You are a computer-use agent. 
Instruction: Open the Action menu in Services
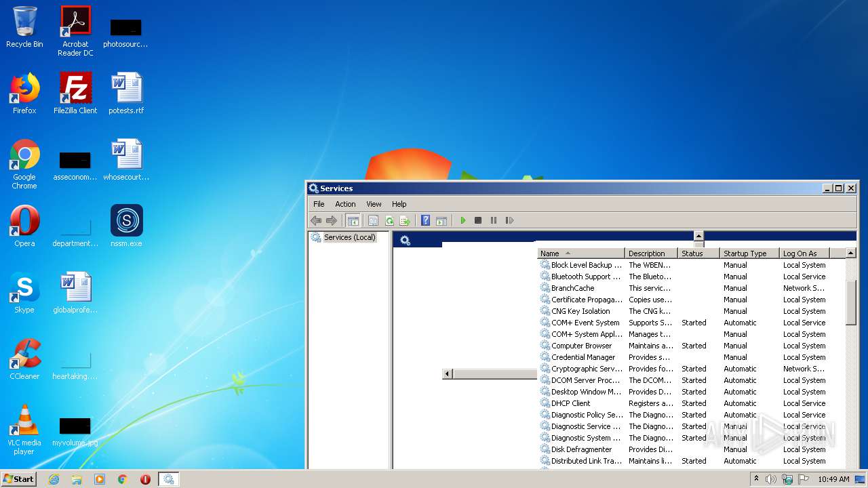tap(345, 204)
